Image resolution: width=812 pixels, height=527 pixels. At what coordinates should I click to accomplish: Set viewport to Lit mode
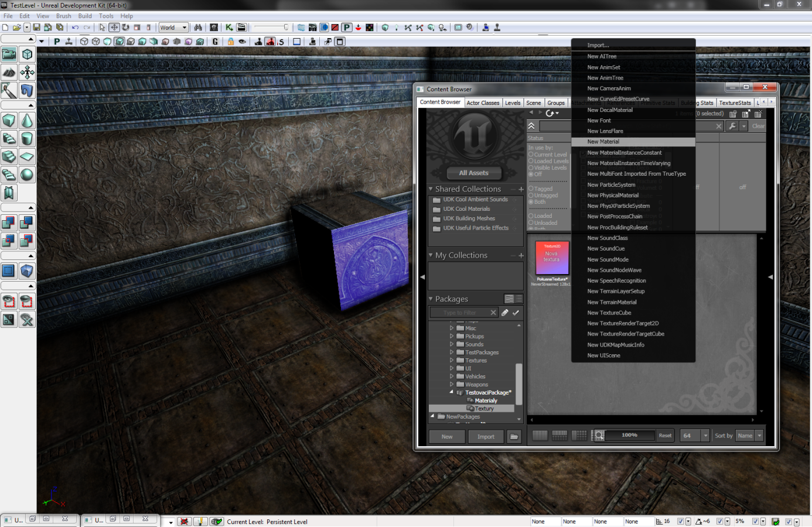[120, 42]
